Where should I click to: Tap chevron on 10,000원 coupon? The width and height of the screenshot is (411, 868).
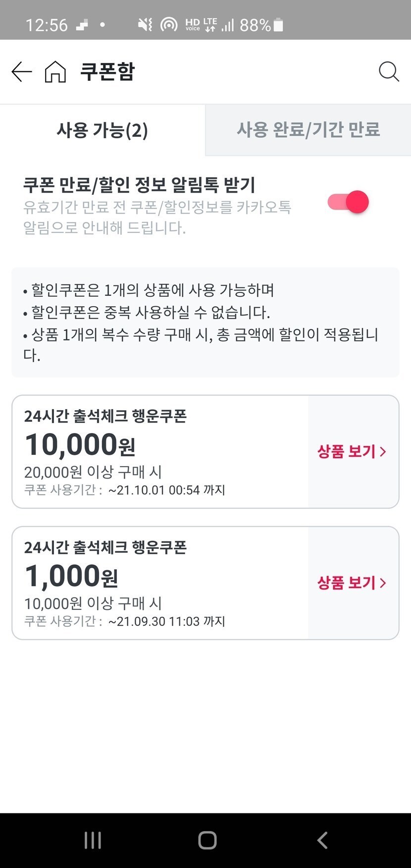click(383, 451)
